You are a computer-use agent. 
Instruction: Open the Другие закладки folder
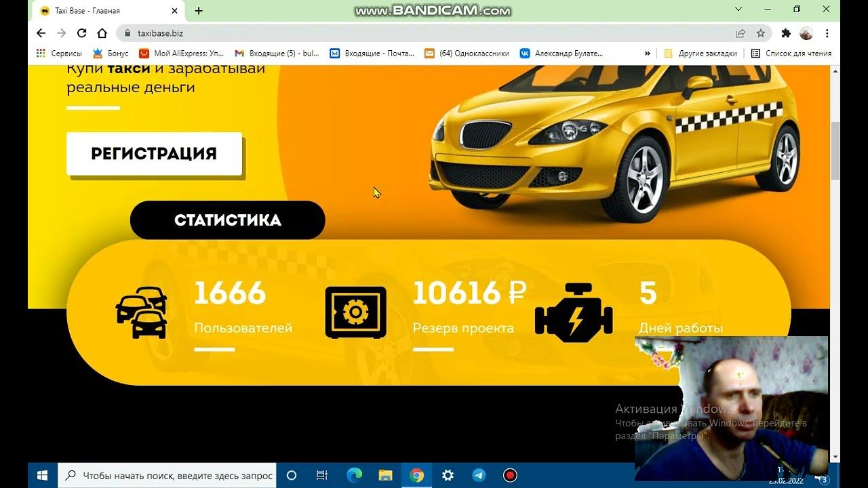tap(701, 54)
